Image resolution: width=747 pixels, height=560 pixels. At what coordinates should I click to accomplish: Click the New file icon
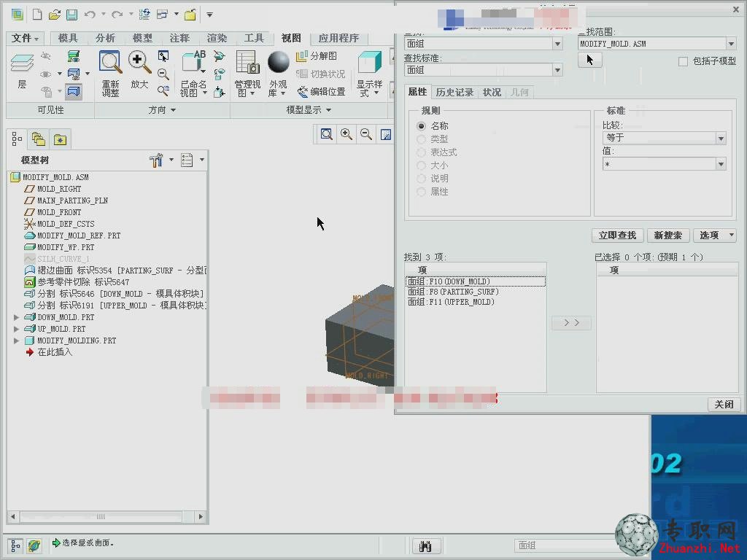click(37, 15)
